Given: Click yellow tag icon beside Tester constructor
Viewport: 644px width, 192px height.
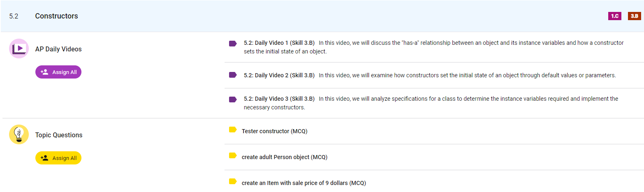Looking at the screenshot, I should 233,130.
